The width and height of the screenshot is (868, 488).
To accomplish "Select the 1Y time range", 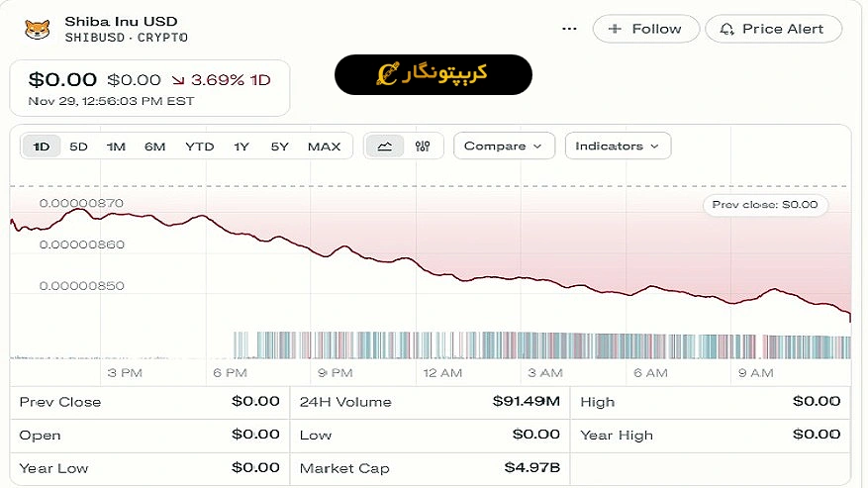I will [241, 146].
